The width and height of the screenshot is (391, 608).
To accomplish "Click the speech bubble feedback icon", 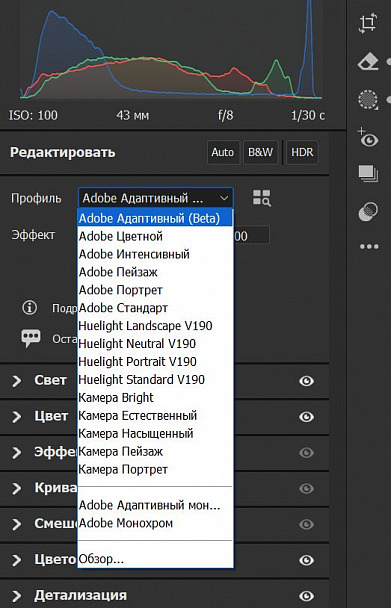I will (31, 338).
